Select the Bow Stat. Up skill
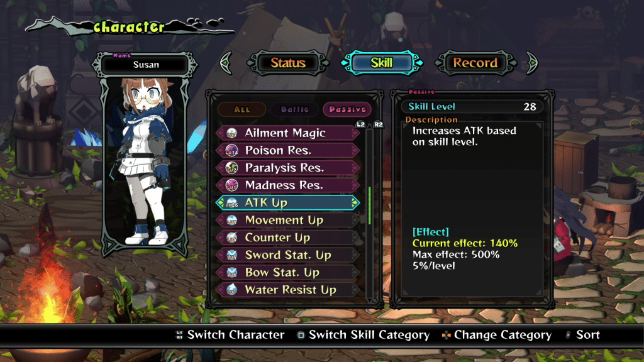644x362 pixels. point(287,273)
